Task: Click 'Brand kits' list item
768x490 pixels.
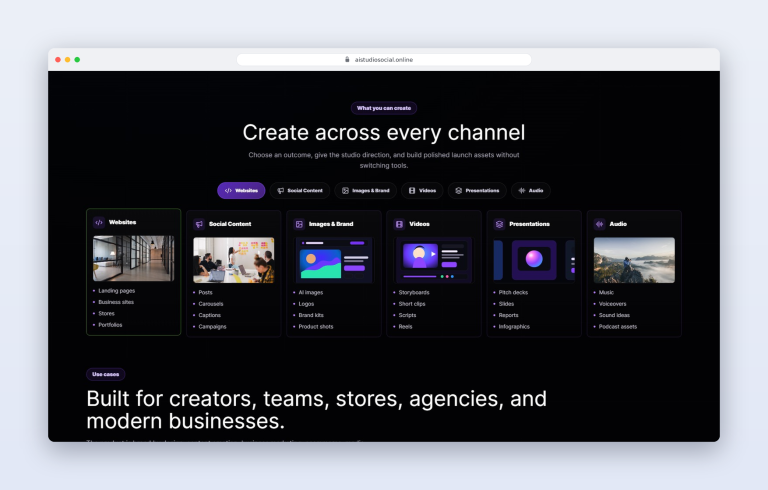Action: tap(311, 315)
